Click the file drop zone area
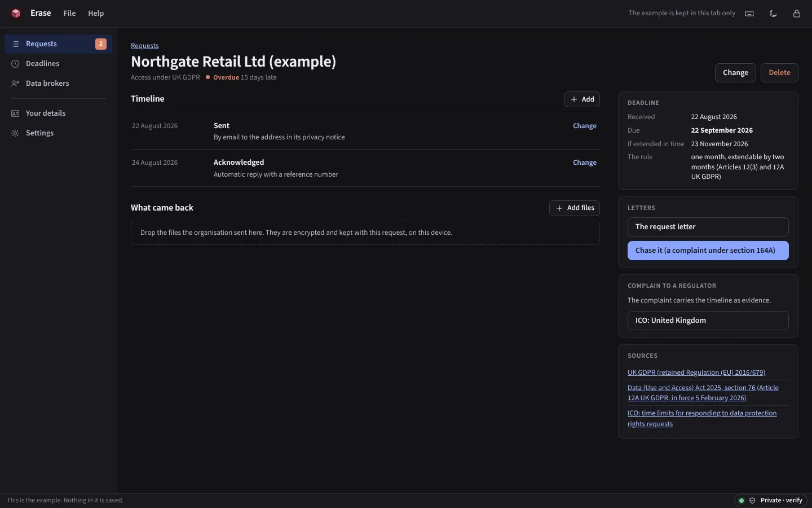This screenshot has height=508, width=812. [365, 233]
